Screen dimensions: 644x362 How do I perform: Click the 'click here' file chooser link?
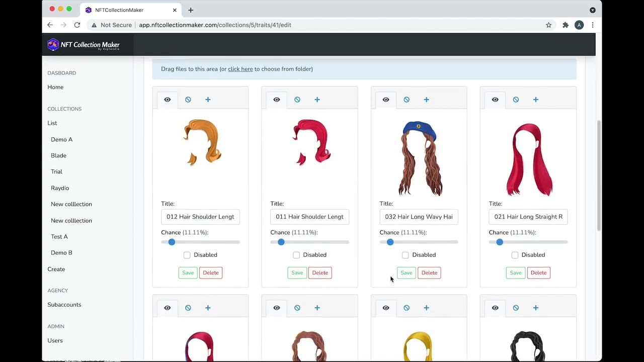tap(240, 69)
